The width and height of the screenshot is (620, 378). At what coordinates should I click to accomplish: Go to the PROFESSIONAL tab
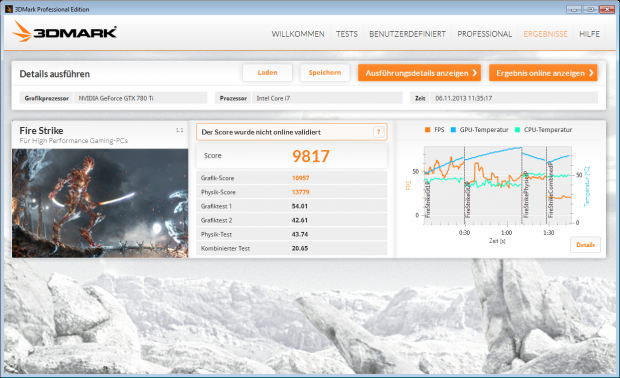click(x=484, y=34)
